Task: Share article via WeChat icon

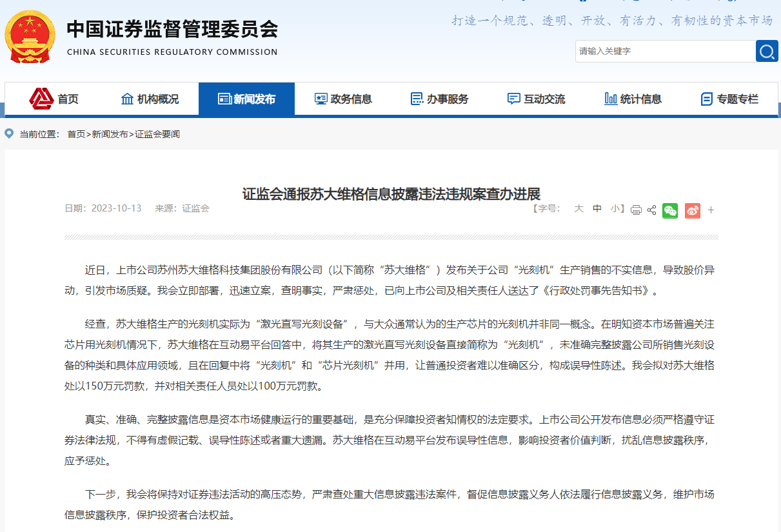Action: pyautogui.click(x=670, y=210)
